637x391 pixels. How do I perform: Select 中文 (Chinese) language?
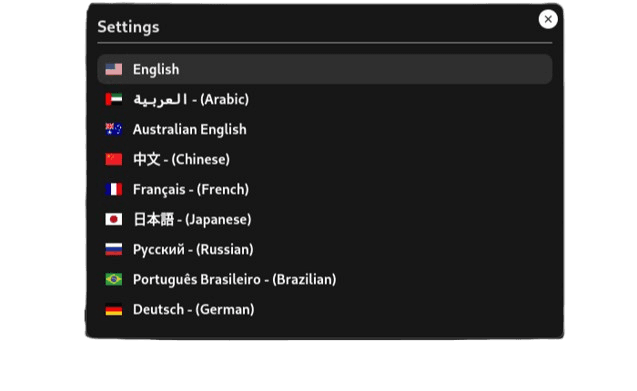click(325, 159)
